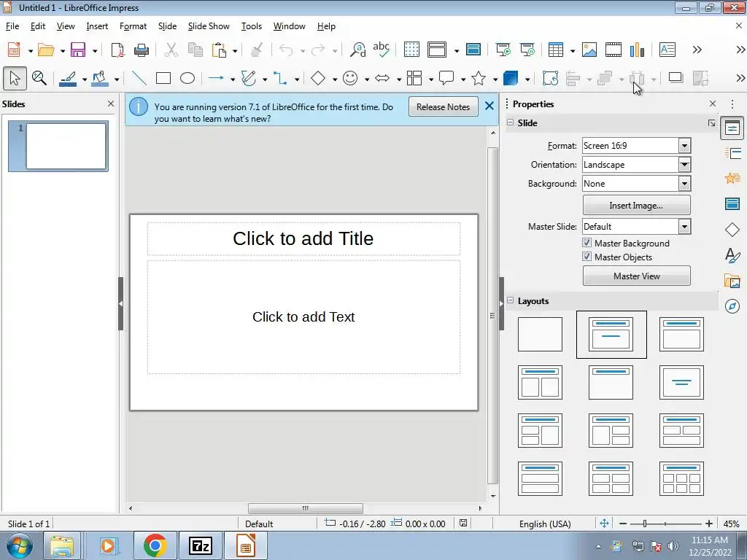Viewport: 747px width, 560px height.
Task: Open the Gallery sidebar icon
Action: [x=732, y=281]
